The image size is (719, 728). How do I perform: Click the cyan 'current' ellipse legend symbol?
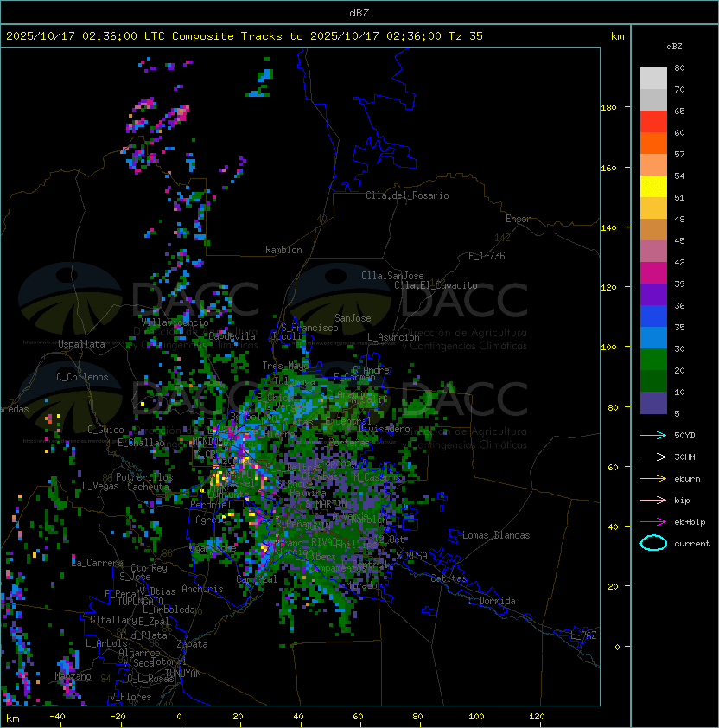click(x=653, y=543)
